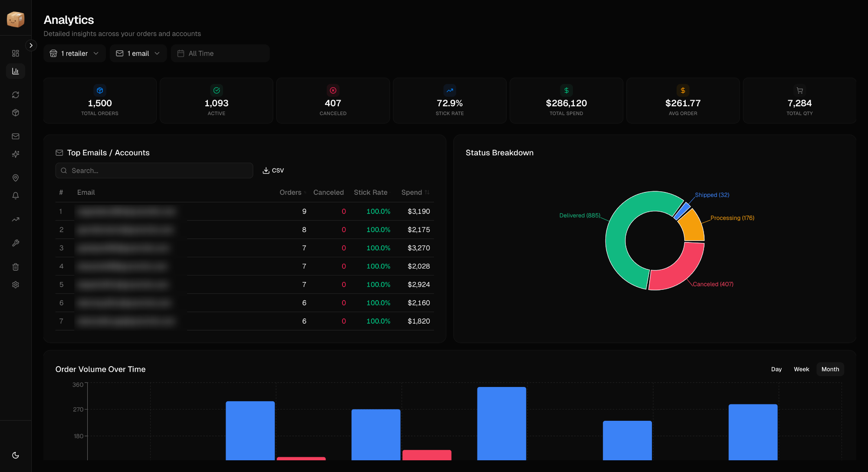This screenshot has width=868, height=472.
Task: Select the Day view tab
Action: click(x=776, y=369)
